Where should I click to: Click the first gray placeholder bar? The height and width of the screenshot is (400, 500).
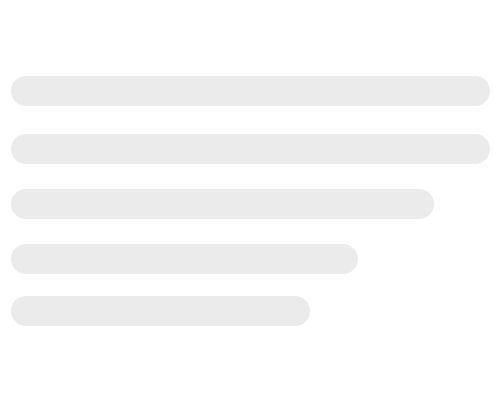point(250,91)
